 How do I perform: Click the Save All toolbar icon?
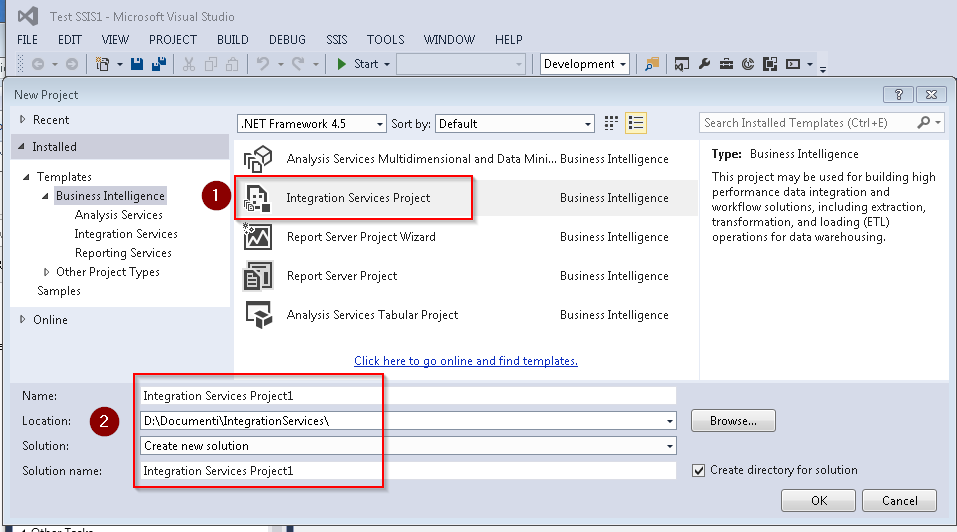click(159, 64)
